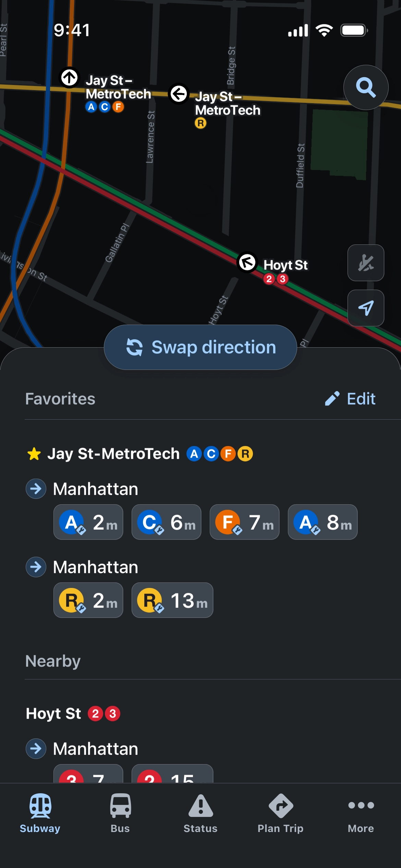Select the Jay St-MetroTech R station marker
Viewport: 401px width, 868px height.
click(179, 94)
